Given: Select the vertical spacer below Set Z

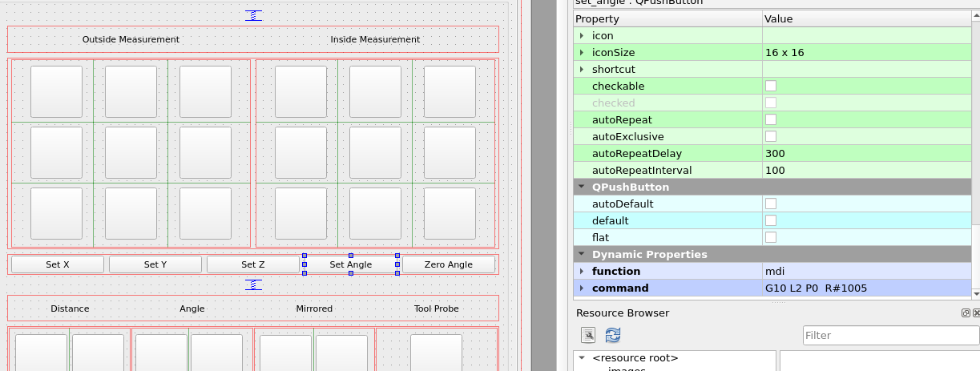Looking at the screenshot, I should (x=253, y=284).
